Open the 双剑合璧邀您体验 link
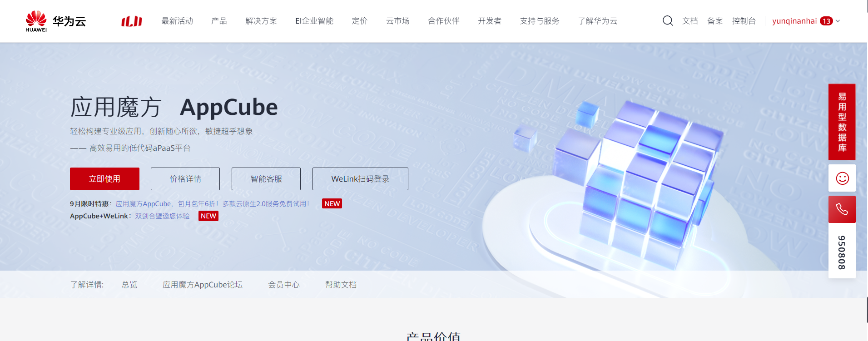The image size is (868, 341). click(x=162, y=216)
